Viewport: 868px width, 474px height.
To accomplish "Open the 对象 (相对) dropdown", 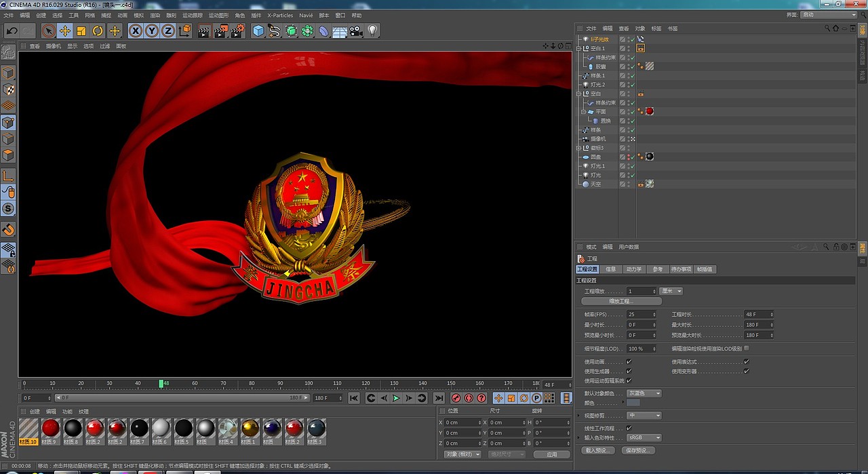I will (x=462, y=454).
